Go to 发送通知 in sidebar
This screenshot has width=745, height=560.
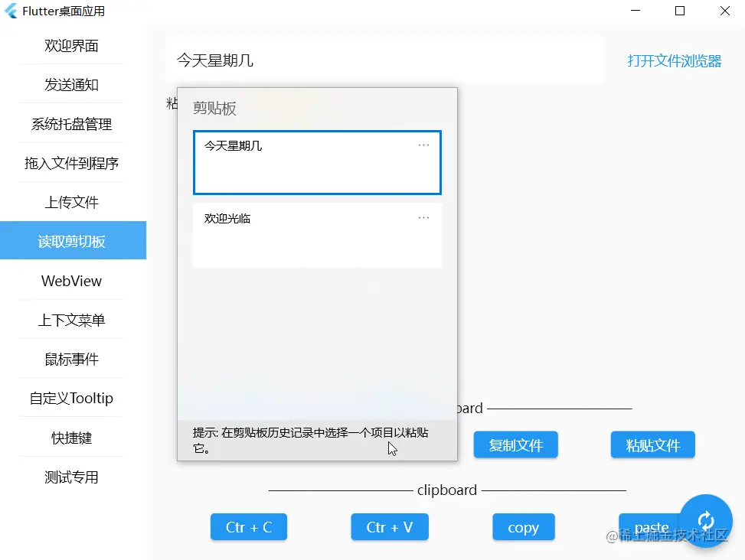(71, 84)
